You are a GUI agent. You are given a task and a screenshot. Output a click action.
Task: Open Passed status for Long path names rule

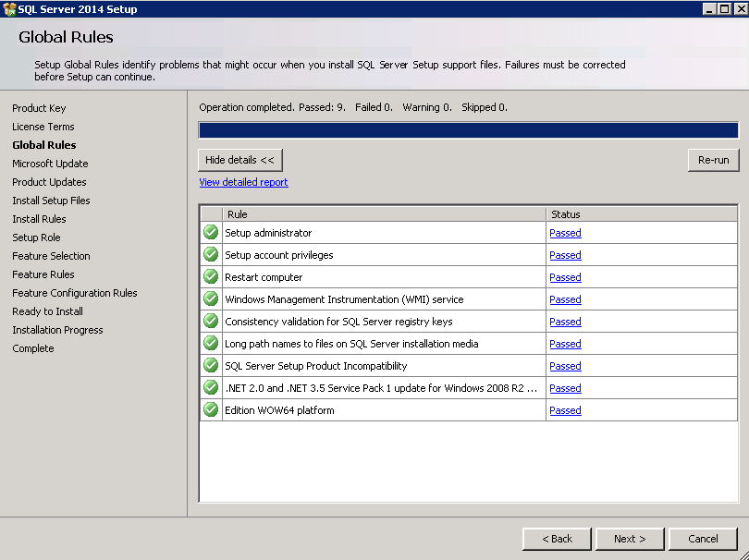565,344
